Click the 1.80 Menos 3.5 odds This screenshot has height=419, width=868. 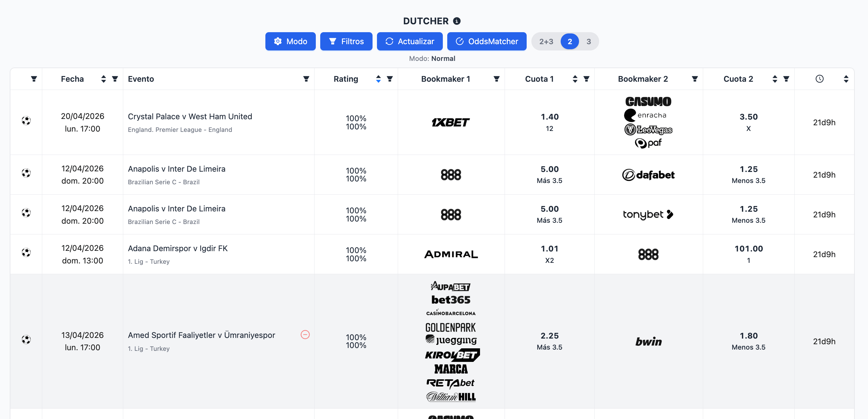[748, 336]
